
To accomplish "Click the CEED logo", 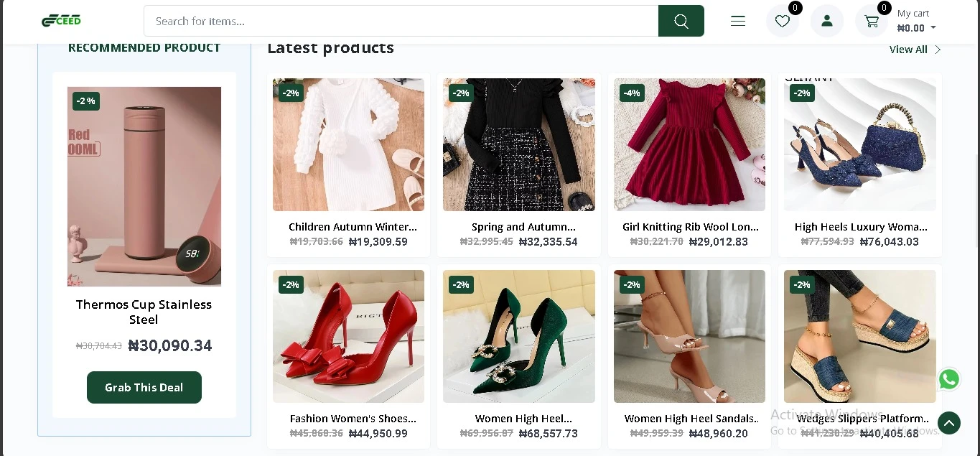I will [61, 20].
